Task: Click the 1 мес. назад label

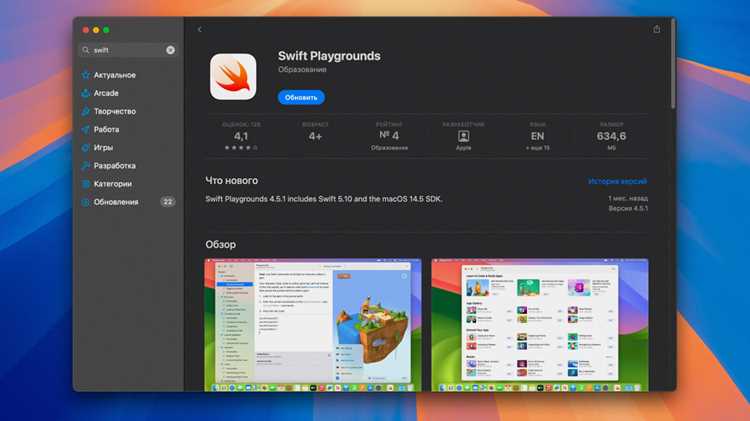Action: [628, 198]
